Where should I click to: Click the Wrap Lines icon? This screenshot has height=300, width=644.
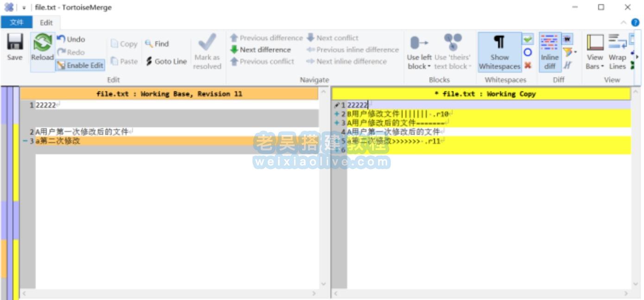617,52
